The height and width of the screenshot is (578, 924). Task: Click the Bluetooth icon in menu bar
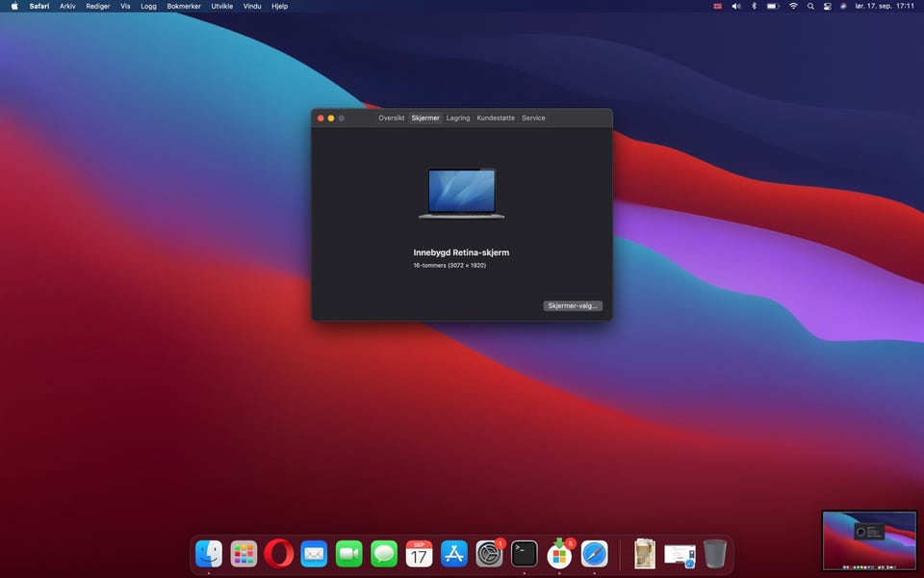click(755, 6)
